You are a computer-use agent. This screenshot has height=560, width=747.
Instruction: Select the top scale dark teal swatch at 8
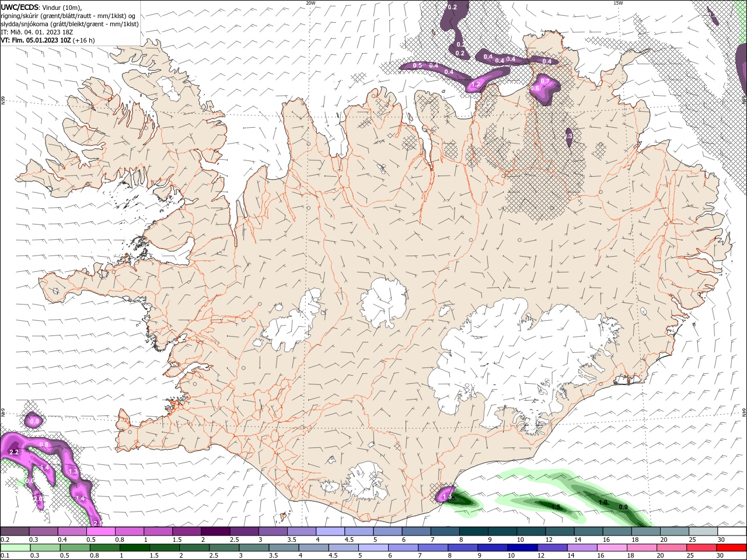pyautogui.click(x=474, y=531)
